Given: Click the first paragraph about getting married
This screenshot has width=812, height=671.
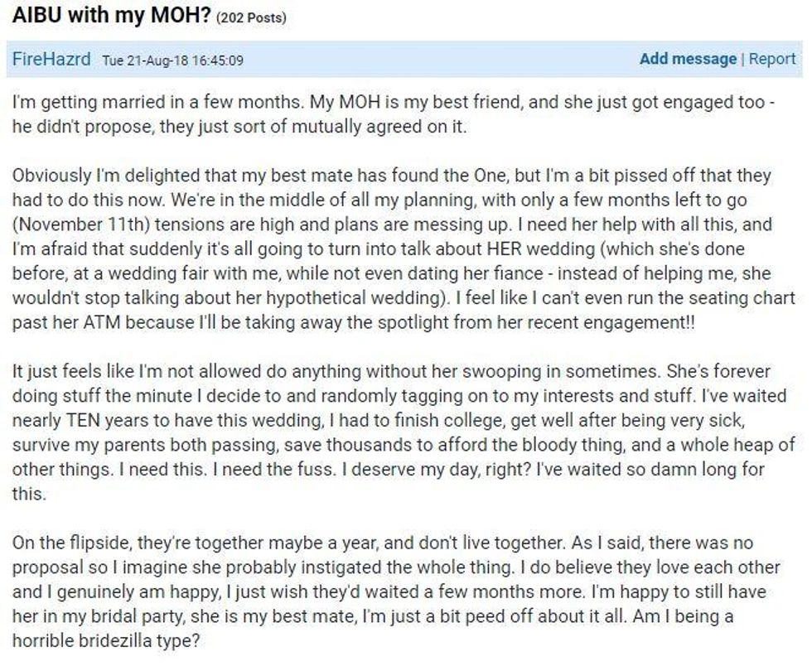Looking at the screenshot, I should 394,114.
